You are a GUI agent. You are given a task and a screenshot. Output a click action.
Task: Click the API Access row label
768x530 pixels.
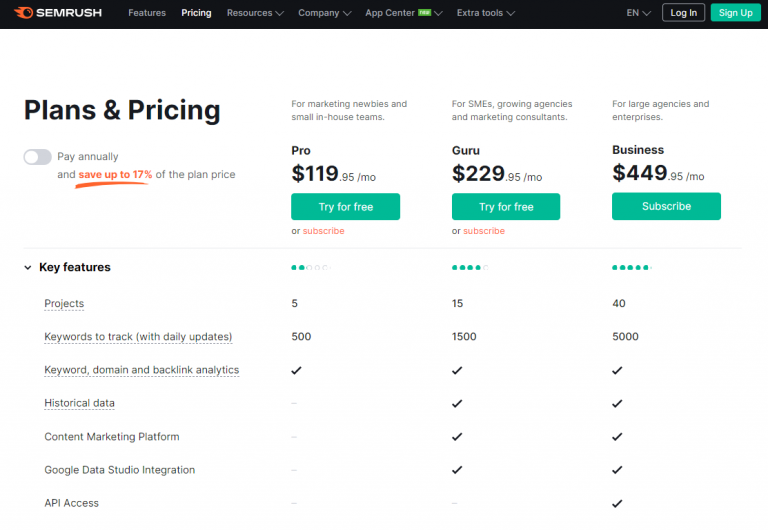[x=72, y=503]
